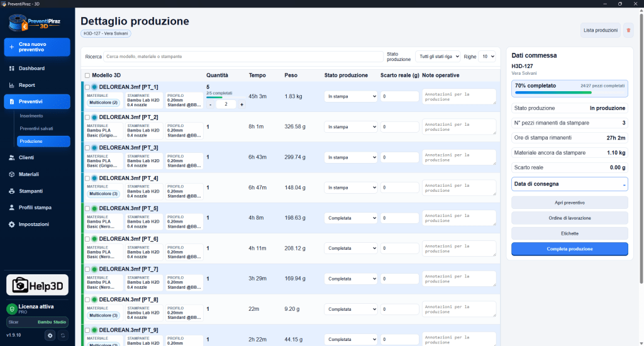Check the DELOREAN.3mf [PT_2] row checkbox
Viewport: 644px width, 346px height.
click(x=87, y=118)
